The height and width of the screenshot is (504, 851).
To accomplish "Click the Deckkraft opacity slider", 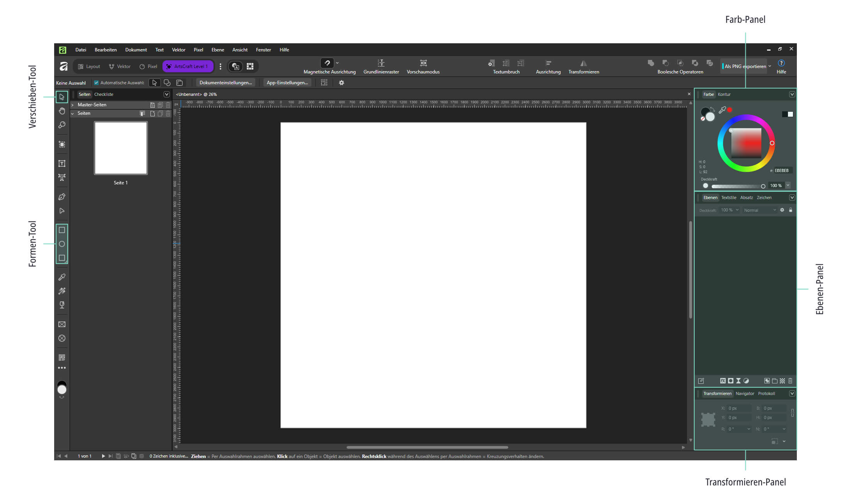I will tap(737, 186).
